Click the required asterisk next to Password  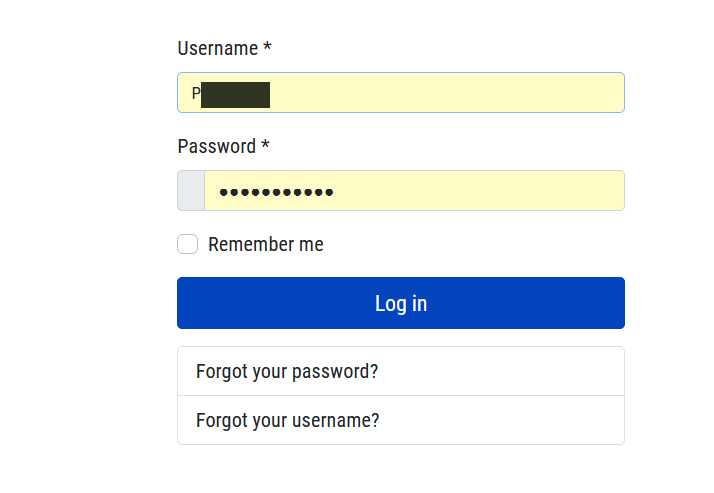coord(265,146)
